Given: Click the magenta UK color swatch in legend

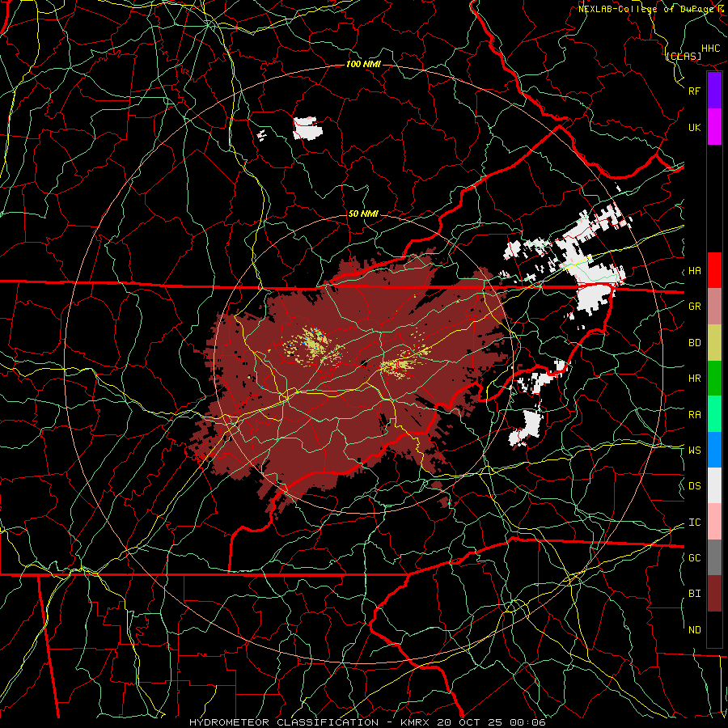Looking at the screenshot, I should pos(714,127).
